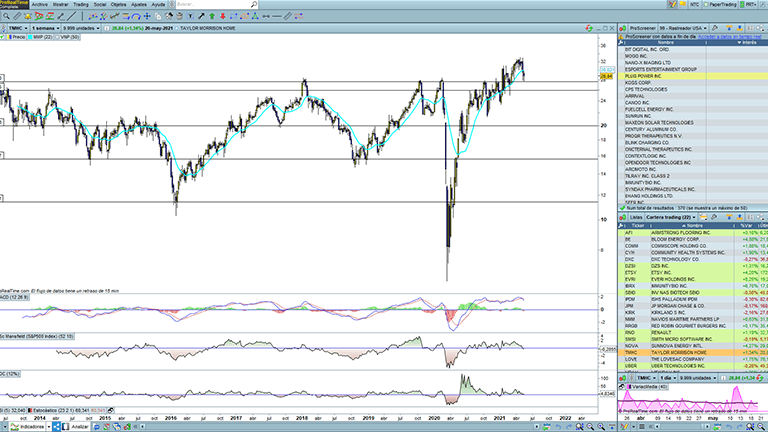The image size is (768, 432).
Task: Sort ProScreener by Interés column
Action: coord(746,43)
